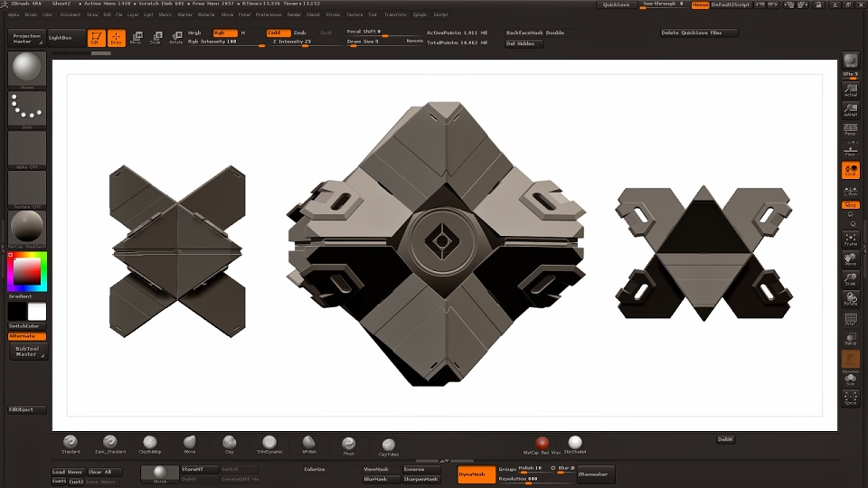Viewport: 868px width, 488px height.
Task: Toggle the Perp perspective button
Action: pos(850,129)
